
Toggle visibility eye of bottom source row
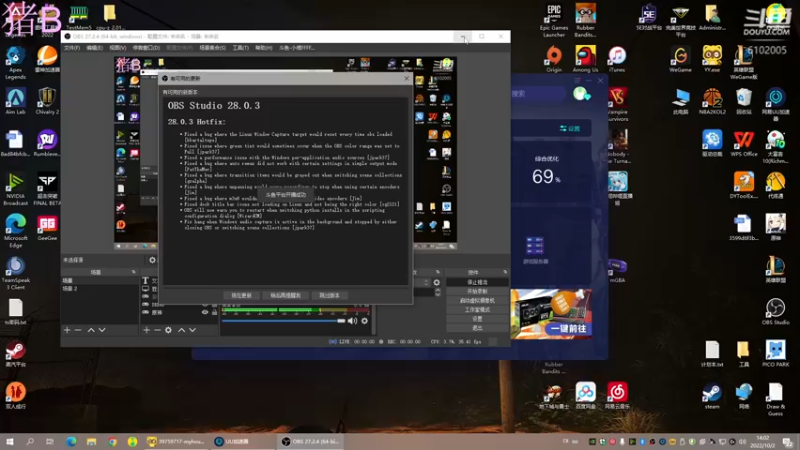pos(205,312)
